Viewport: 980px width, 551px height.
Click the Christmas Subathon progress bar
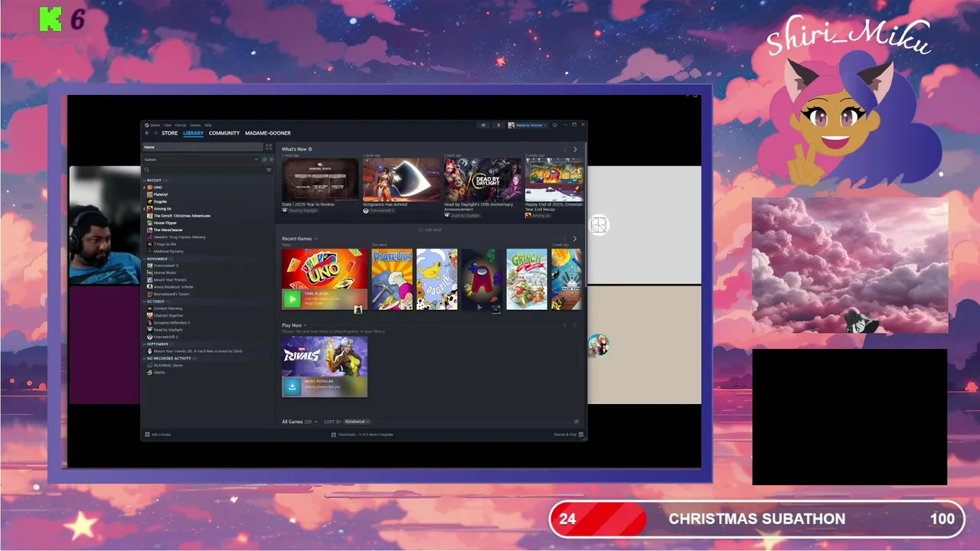tap(756, 519)
